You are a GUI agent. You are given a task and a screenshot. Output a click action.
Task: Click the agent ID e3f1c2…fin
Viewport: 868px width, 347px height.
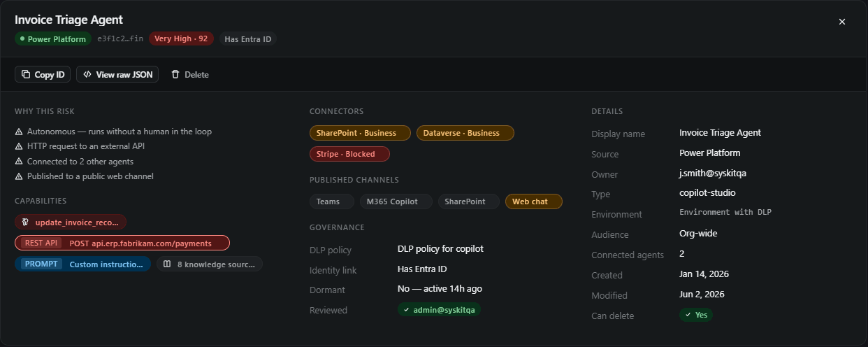click(120, 38)
